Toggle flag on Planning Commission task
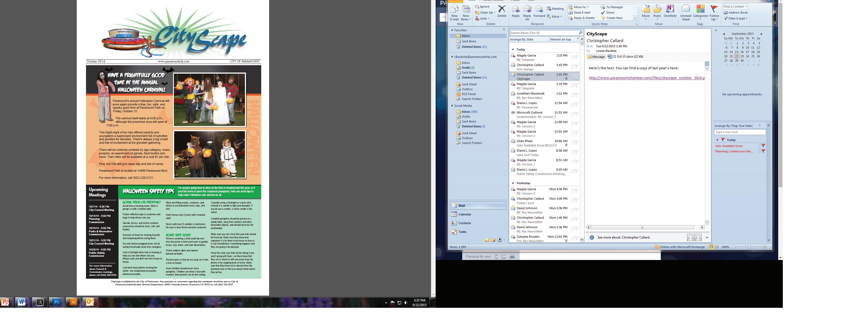Viewport: 868px width, 326px height. coord(764,151)
